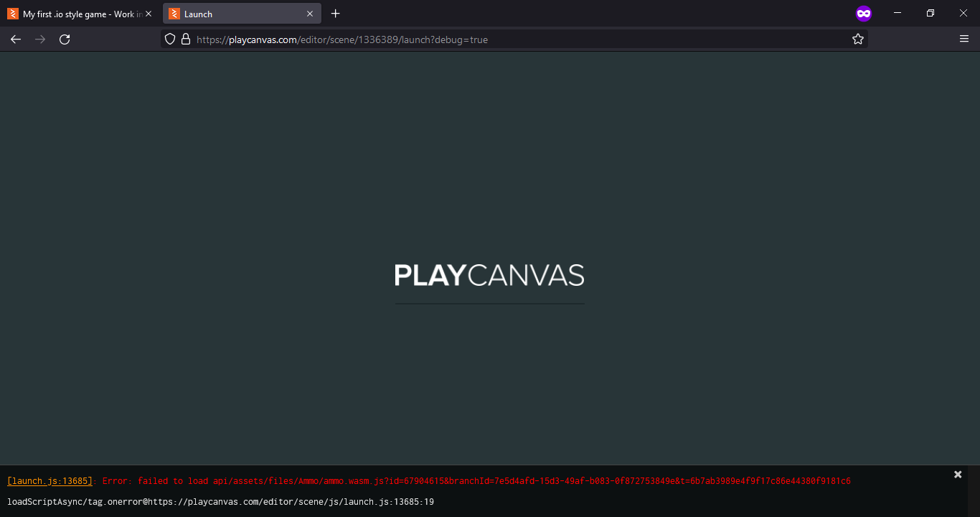Restore down the browser window

930,14
